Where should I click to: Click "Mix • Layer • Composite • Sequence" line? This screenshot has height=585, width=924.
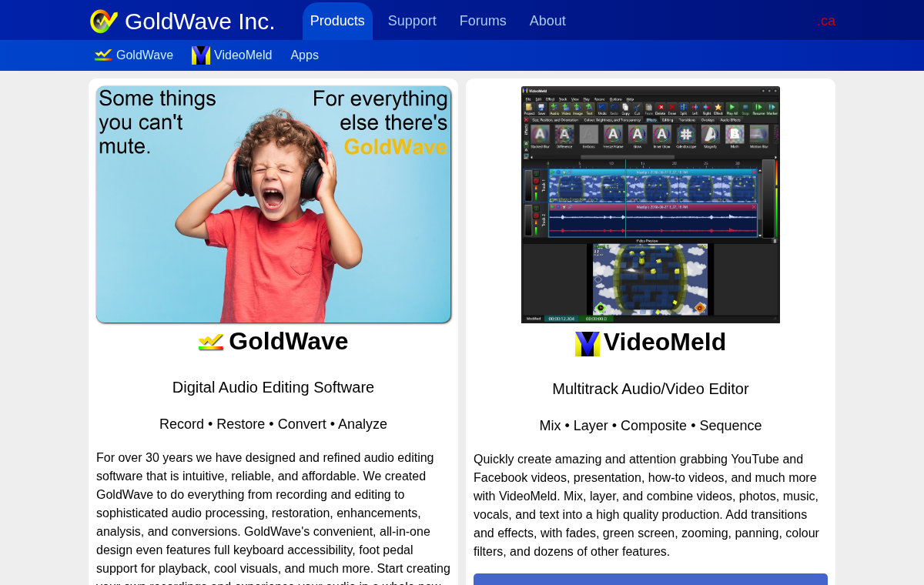(651, 426)
